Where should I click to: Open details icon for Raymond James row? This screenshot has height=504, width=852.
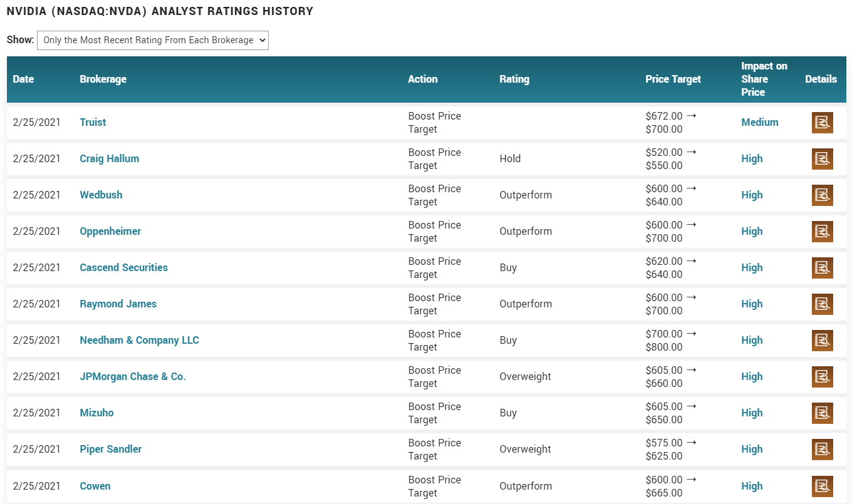coord(822,304)
